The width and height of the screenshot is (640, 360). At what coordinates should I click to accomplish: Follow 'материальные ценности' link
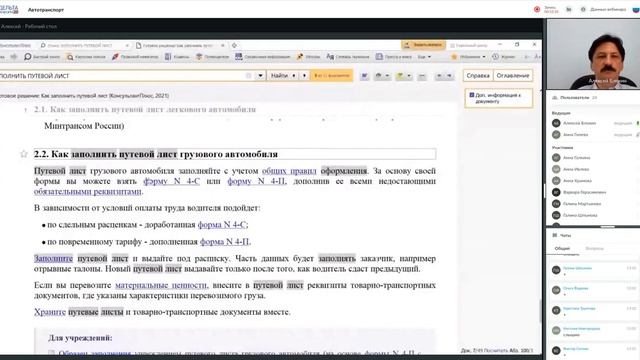161,285
